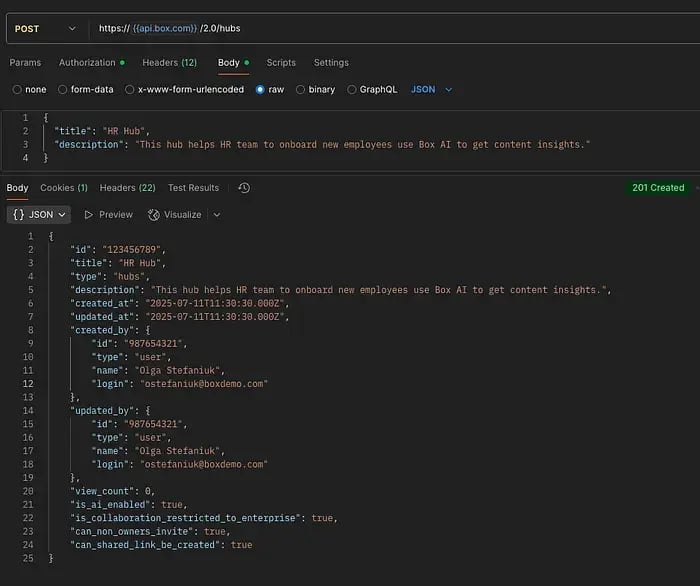Image resolution: width=700 pixels, height=586 pixels.
Task: Expand the Visualize options chevron
Action: tap(217, 215)
